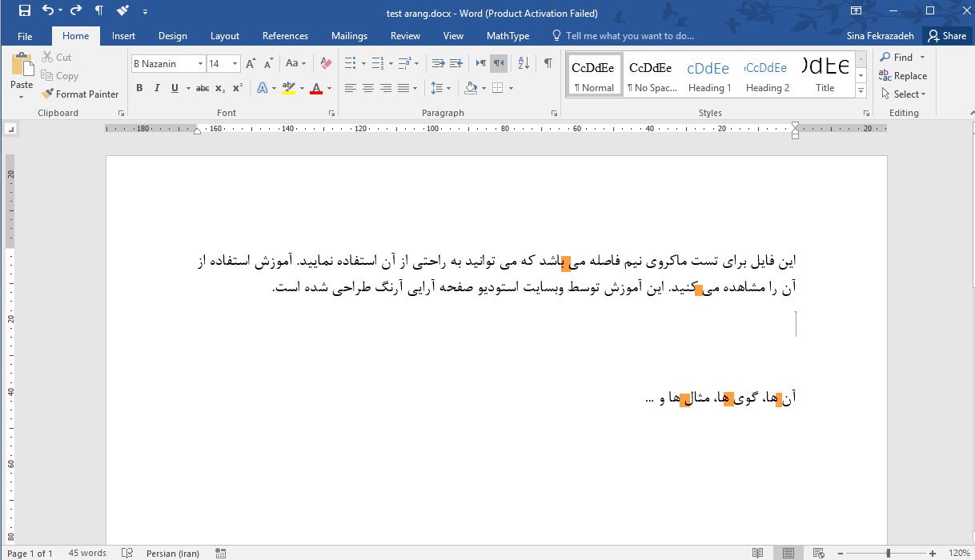Toggle Italic formatting
This screenshot has width=975, height=560.
(x=157, y=88)
